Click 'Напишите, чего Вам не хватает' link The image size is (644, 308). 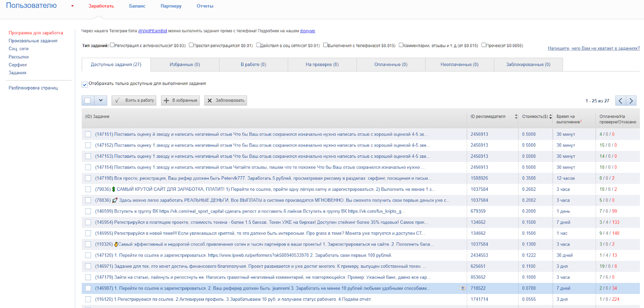point(594,48)
